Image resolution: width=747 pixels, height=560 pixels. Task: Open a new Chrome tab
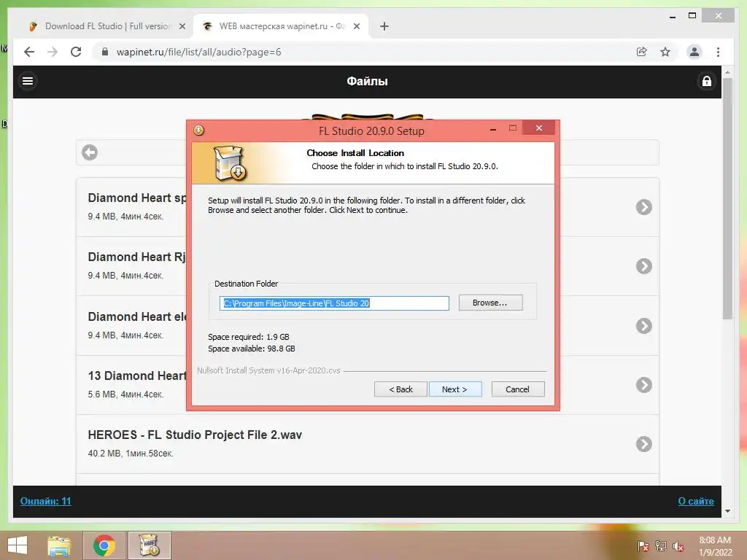pos(384,27)
